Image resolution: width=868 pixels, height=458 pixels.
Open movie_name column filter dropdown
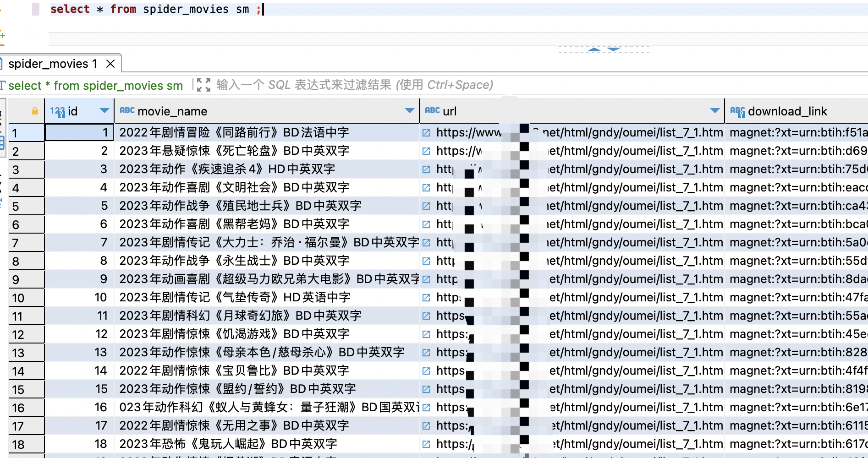point(410,111)
